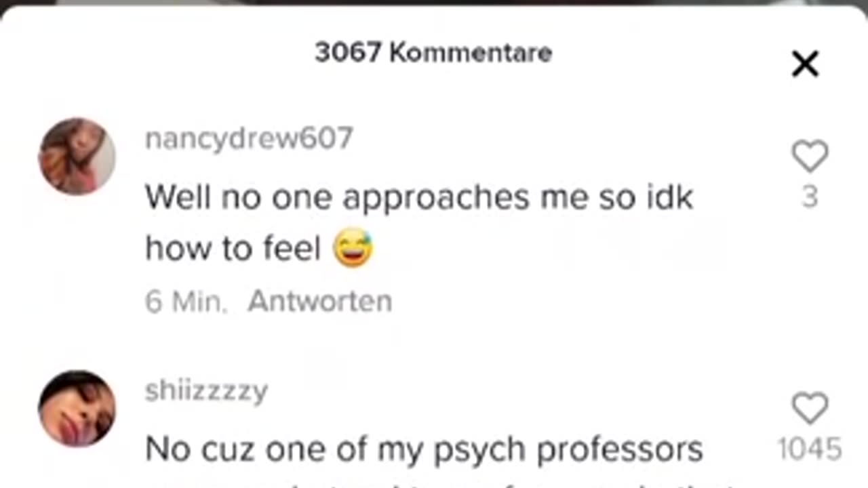The height and width of the screenshot is (488, 868).
Task: Tap the '6 Min.' timestamp
Action: (x=185, y=301)
